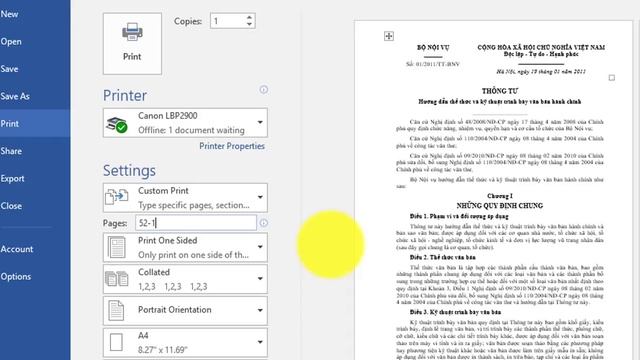This screenshot has height=360, width=640.
Task: Select Open in the left sidebar
Action: tap(11, 42)
